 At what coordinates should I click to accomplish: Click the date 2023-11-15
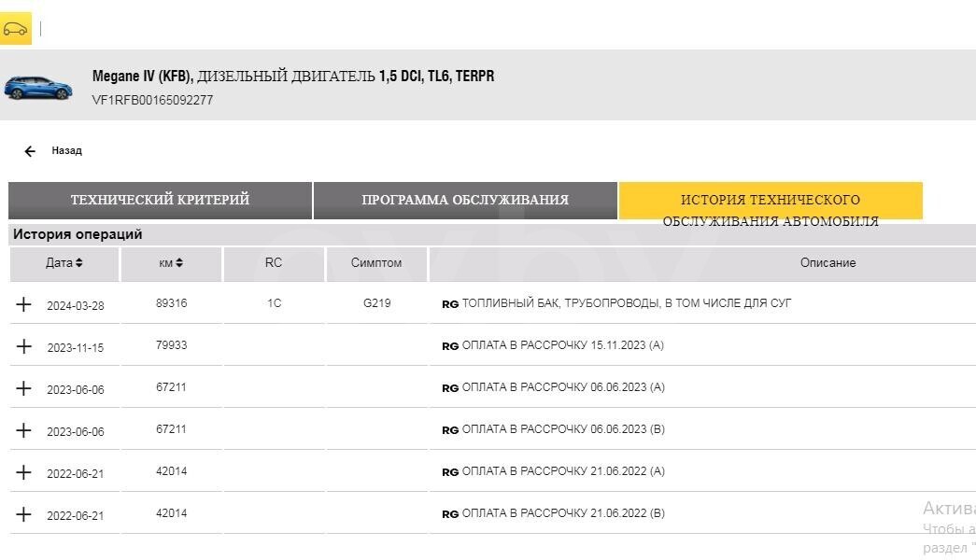(x=76, y=348)
